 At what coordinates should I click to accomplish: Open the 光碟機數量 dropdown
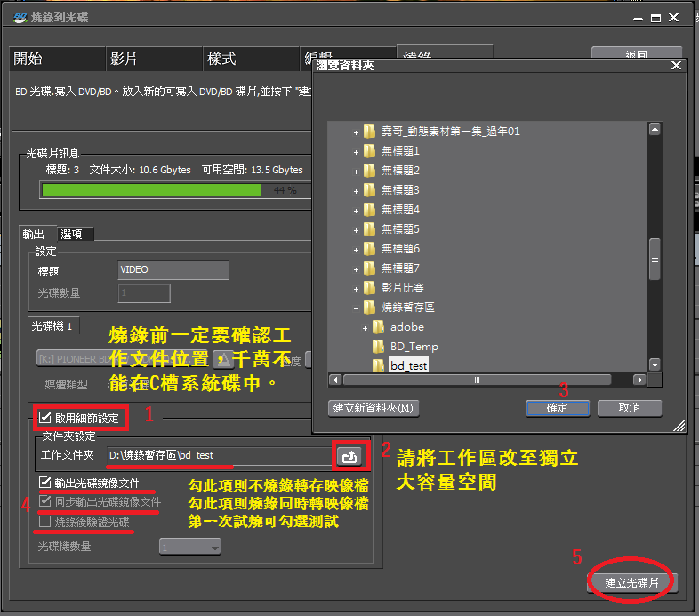(190, 547)
